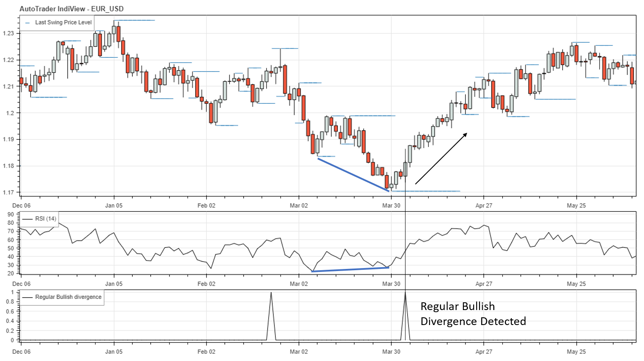Click Jan 05 label under the RSI panel
Image resolution: width=644 pixels, height=361 pixels.
114,284
